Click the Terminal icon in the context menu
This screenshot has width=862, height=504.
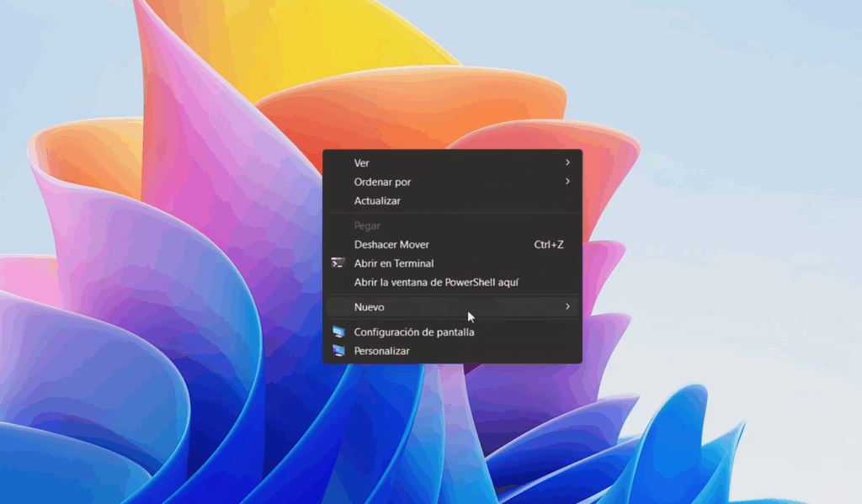(338, 263)
